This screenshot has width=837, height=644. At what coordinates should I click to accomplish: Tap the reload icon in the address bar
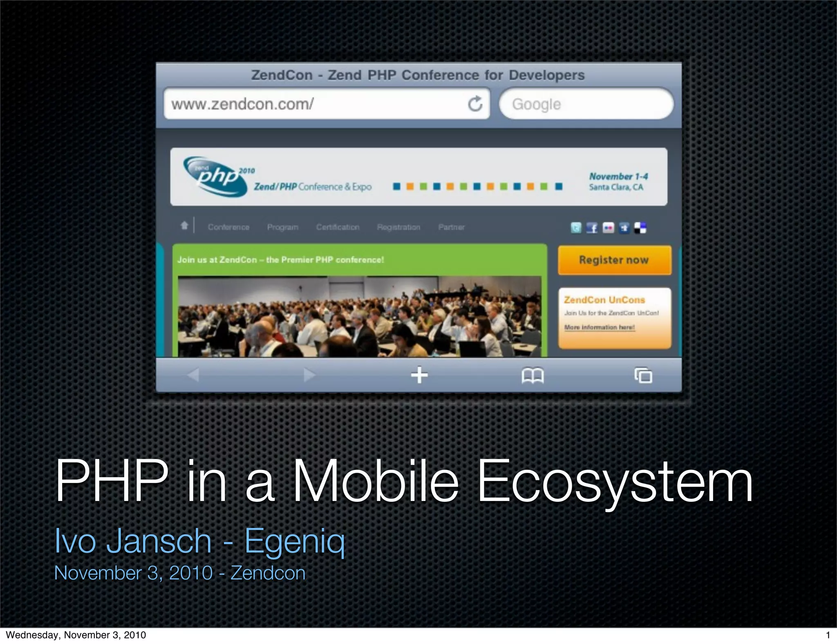[475, 104]
